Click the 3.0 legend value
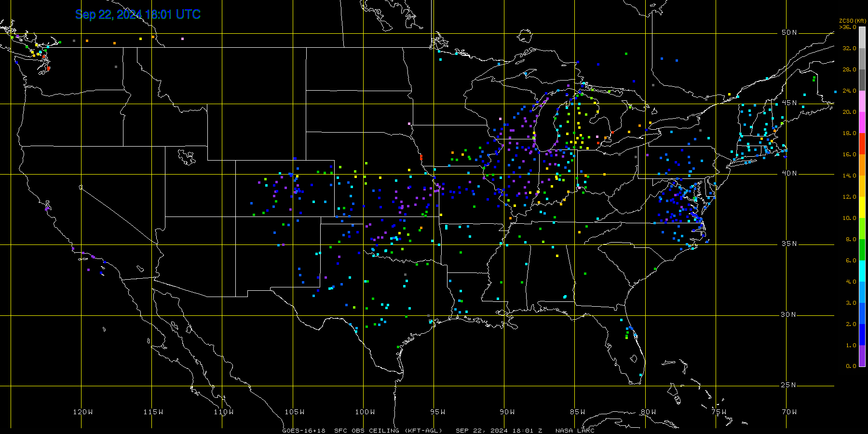The height and width of the screenshot is (434, 868). point(851,303)
